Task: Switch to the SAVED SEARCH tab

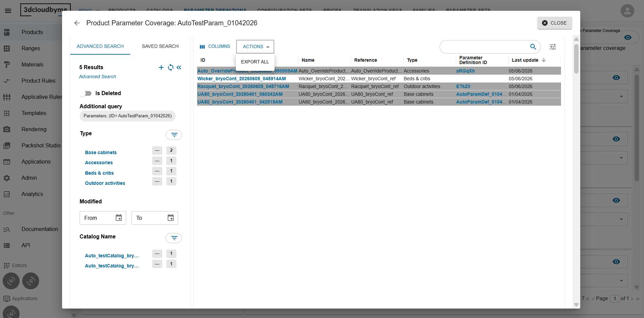Action: (160, 46)
